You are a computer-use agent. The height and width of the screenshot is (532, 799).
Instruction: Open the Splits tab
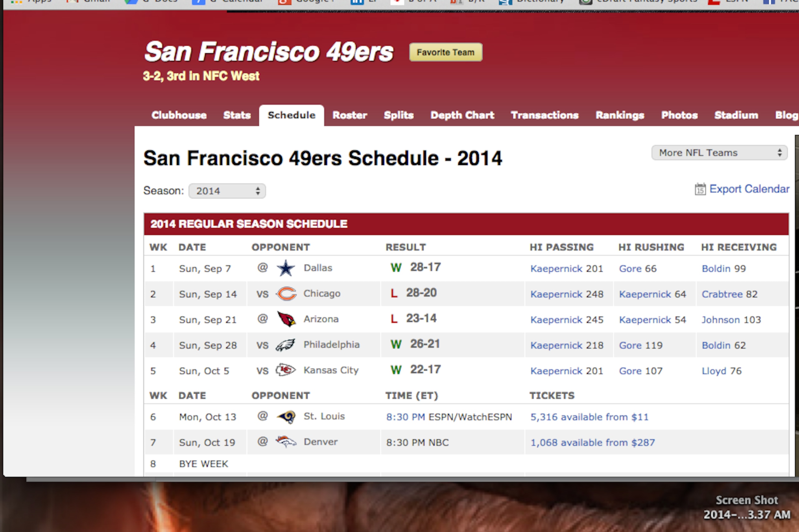(x=399, y=115)
